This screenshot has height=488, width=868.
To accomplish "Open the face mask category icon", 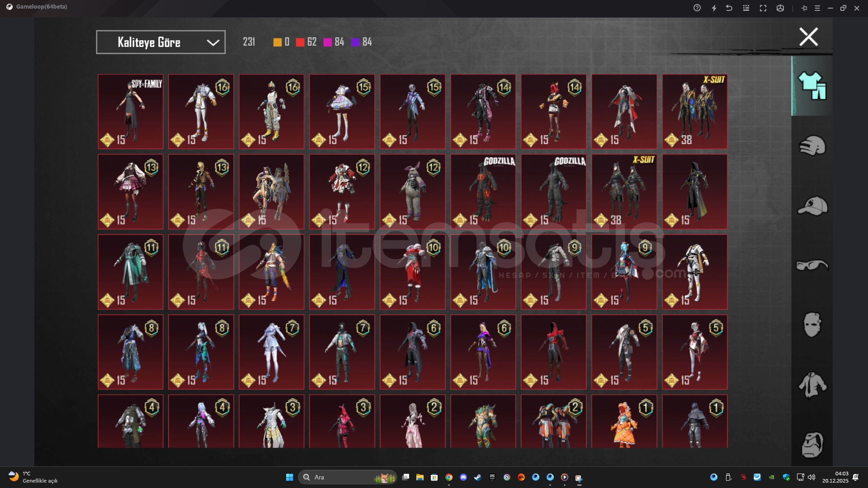I will tap(812, 324).
